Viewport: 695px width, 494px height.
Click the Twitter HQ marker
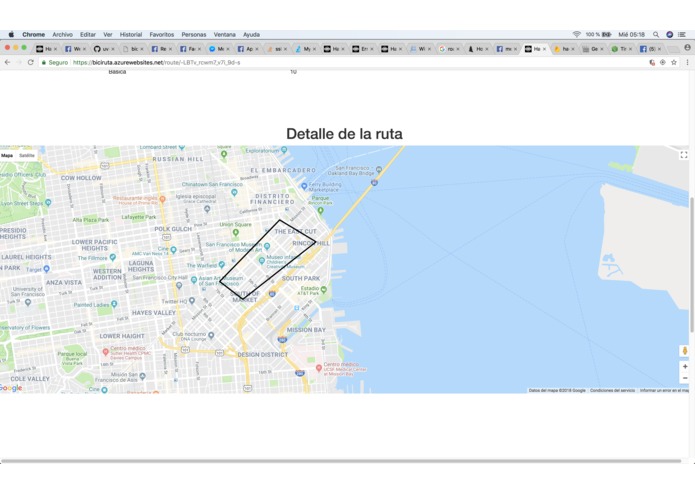[x=191, y=300]
